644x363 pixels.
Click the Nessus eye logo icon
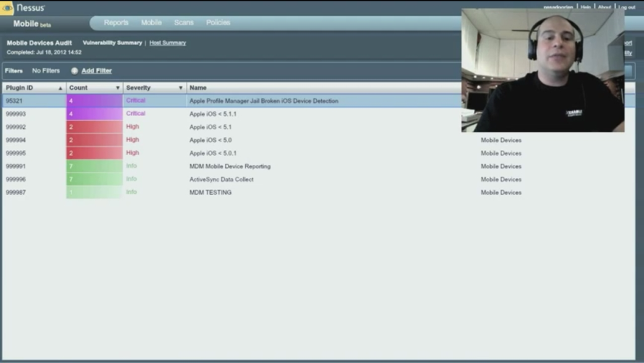pyautogui.click(x=7, y=8)
